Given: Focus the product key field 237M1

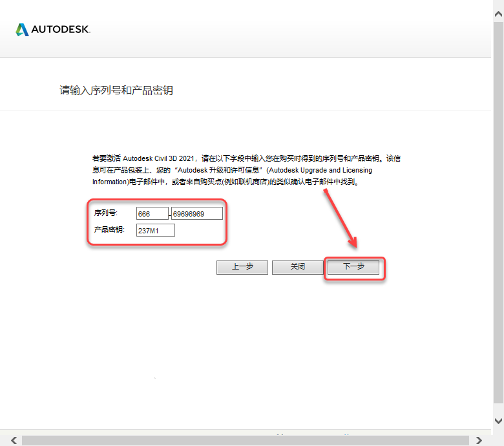Looking at the screenshot, I should point(156,230).
